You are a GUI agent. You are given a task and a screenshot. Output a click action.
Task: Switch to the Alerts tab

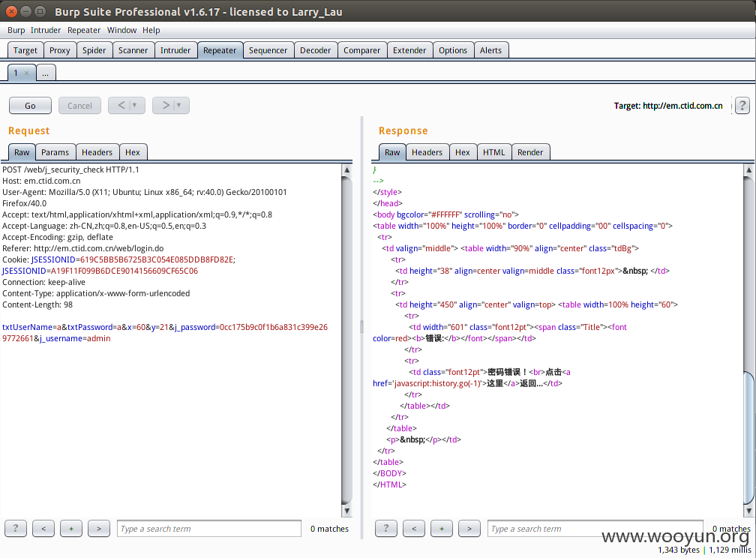(x=490, y=50)
